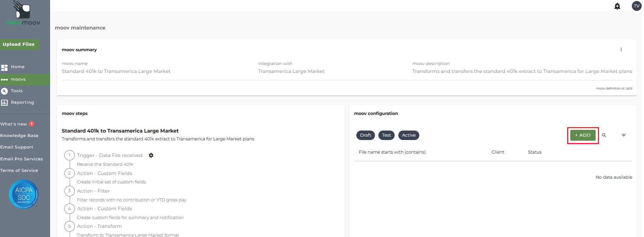This screenshot has width=644, height=237.
Task: Open Email Support link
Action: click(x=17, y=147)
